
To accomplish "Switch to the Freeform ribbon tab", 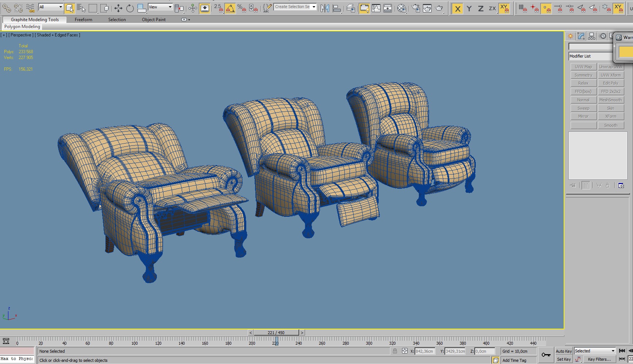I will point(83,20).
